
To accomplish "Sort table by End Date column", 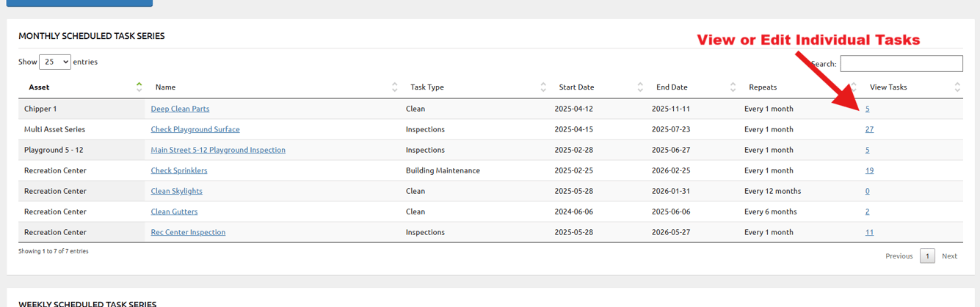I will point(692,87).
